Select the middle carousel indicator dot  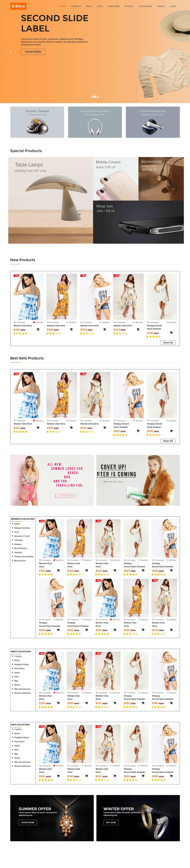95,97
